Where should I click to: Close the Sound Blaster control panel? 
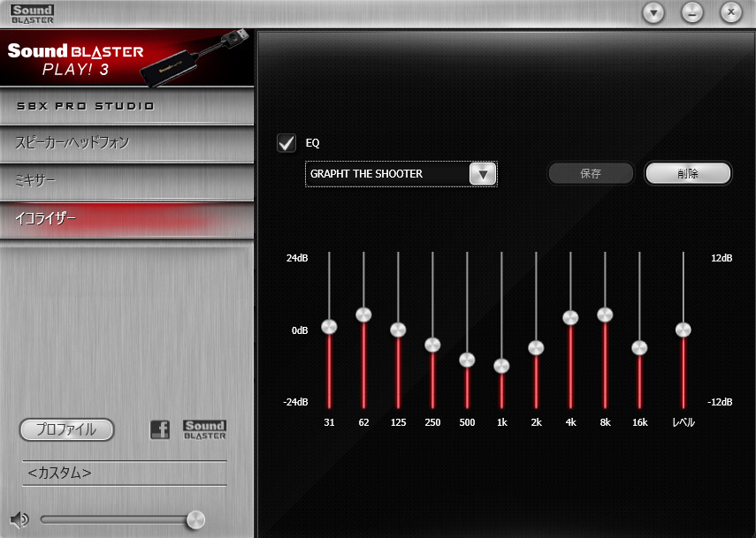(731, 12)
